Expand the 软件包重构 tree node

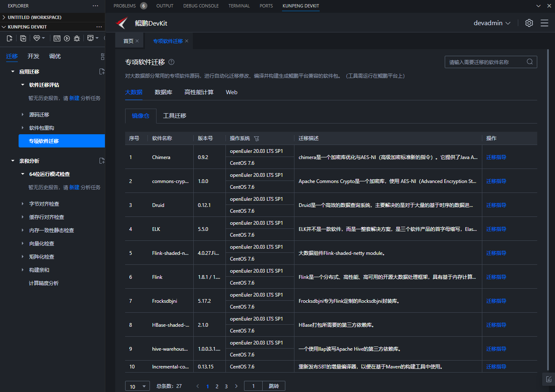(23, 128)
